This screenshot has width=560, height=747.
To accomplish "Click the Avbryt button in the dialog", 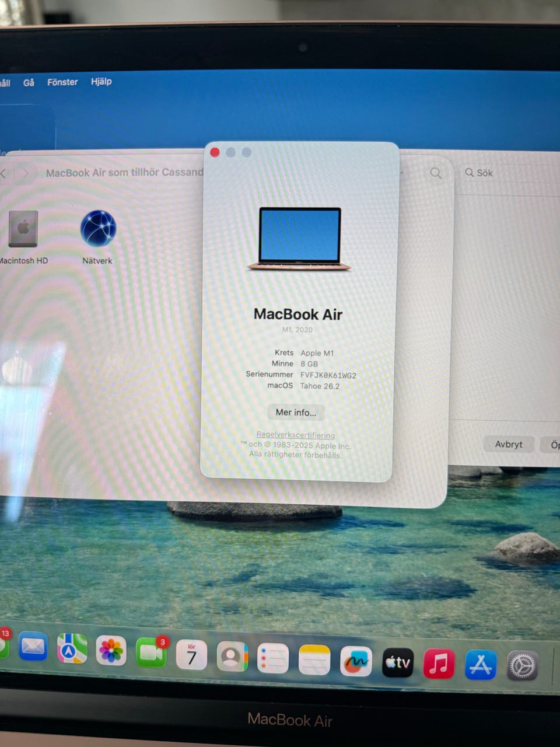I will [509, 444].
